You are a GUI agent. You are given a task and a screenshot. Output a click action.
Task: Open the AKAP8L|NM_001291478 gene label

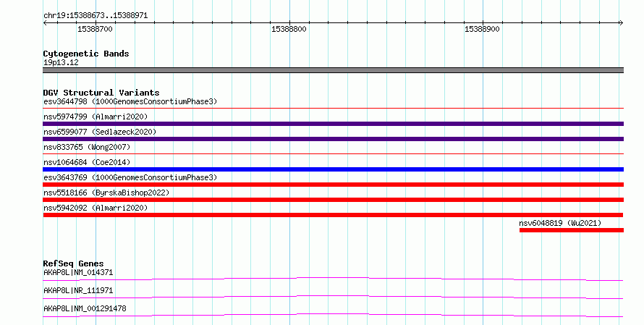85,308
